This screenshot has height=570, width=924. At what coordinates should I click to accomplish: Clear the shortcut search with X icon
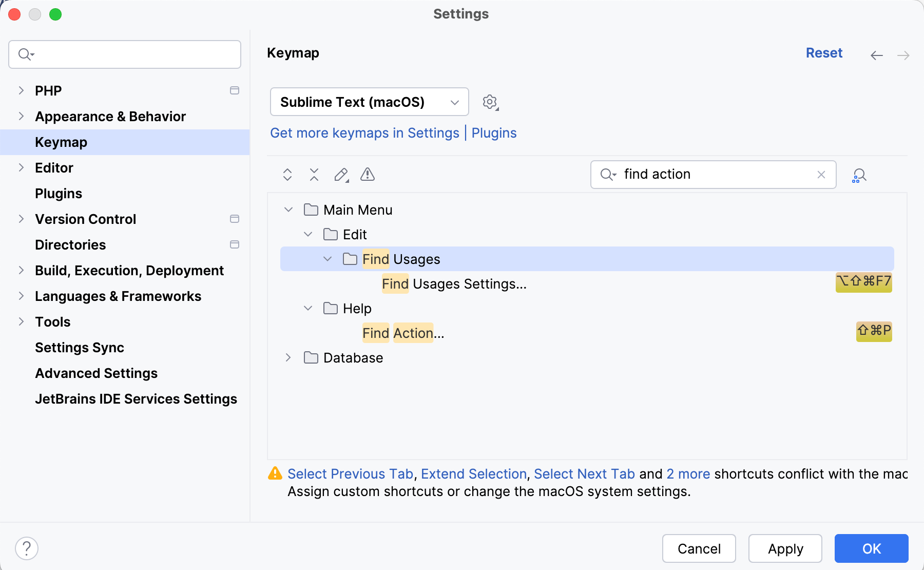coord(821,175)
